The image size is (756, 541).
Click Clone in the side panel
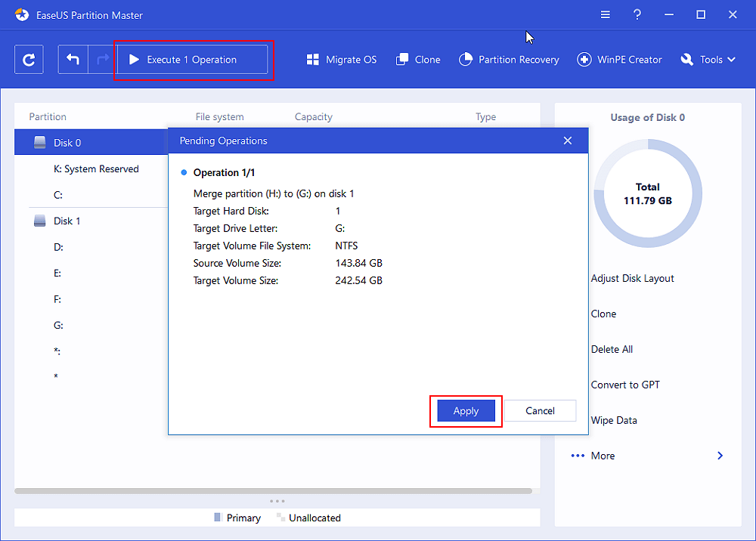coord(603,314)
